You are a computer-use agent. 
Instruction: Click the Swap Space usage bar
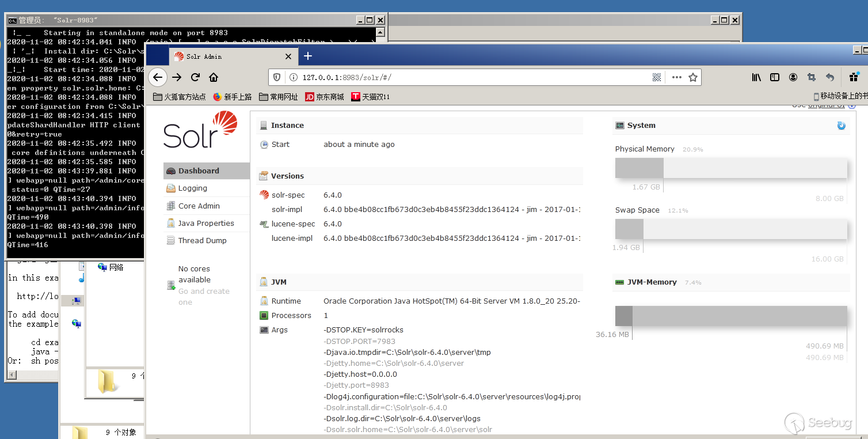(731, 229)
